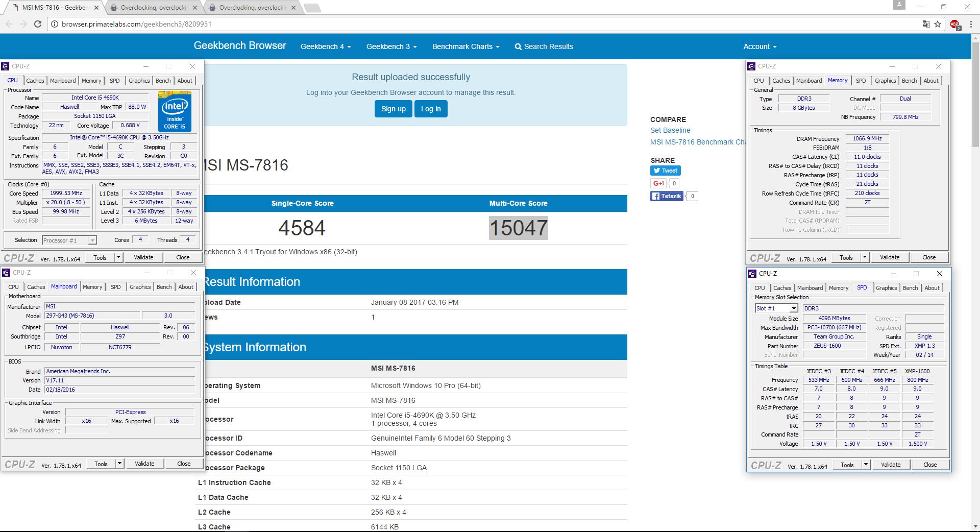The height and width of the screenshot is (532, 980).
Task: Share on Facebook with the Tetszik button
Action: click(x=667, y=196)
